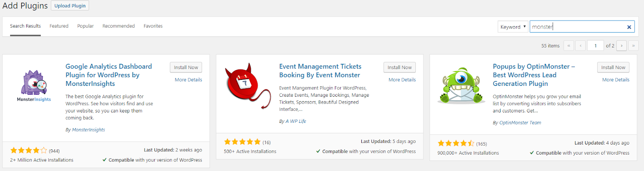Click the '2+ Million Active Installations' text
This screenshot has width=644, height=171.
pos(42,160)
